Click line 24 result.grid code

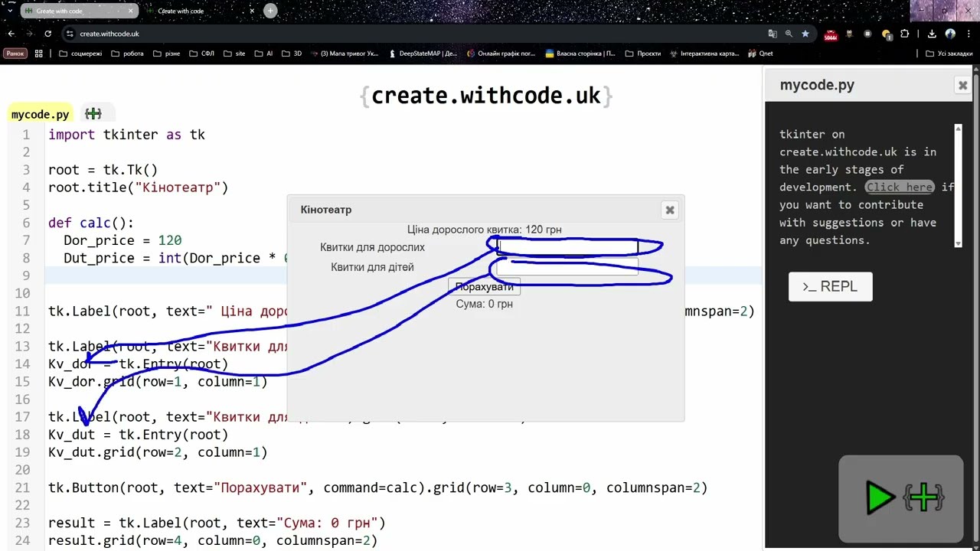[x=213, y=540]
